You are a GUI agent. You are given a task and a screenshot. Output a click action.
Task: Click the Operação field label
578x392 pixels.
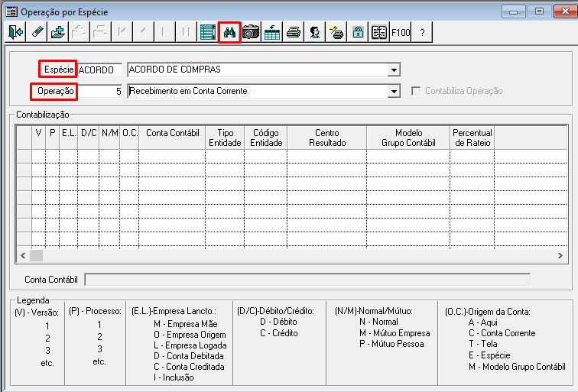click(56, 91)
